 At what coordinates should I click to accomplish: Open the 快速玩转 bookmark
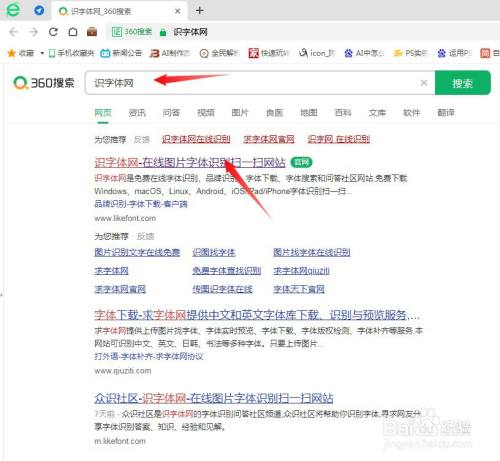pos(269,53)
